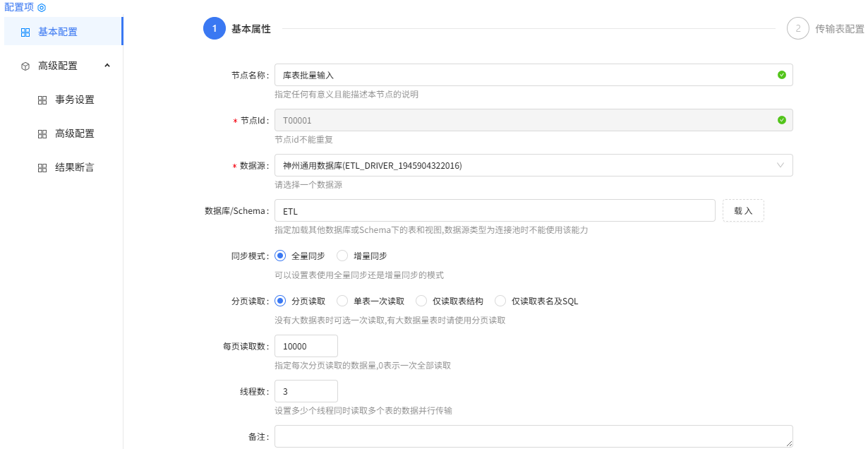
Task: Click the green checkmark in 节点名称 field
Action: coord(781,74)
